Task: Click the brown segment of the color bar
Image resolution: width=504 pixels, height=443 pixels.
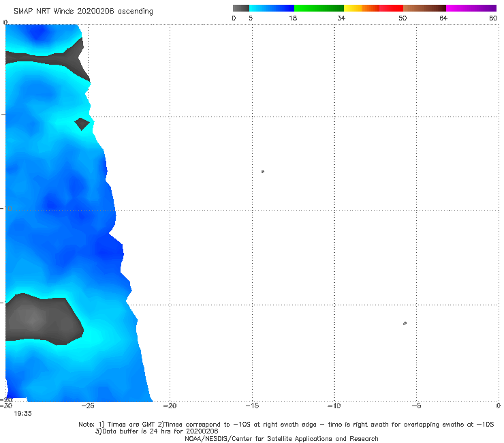Action: click(x=424, y=8)
